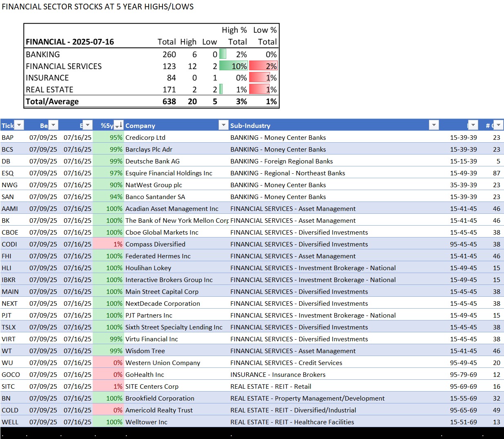The image size is (504, 439).
Task: Open the Sub-Industry column filter dropdown
Action: (434, 125)
